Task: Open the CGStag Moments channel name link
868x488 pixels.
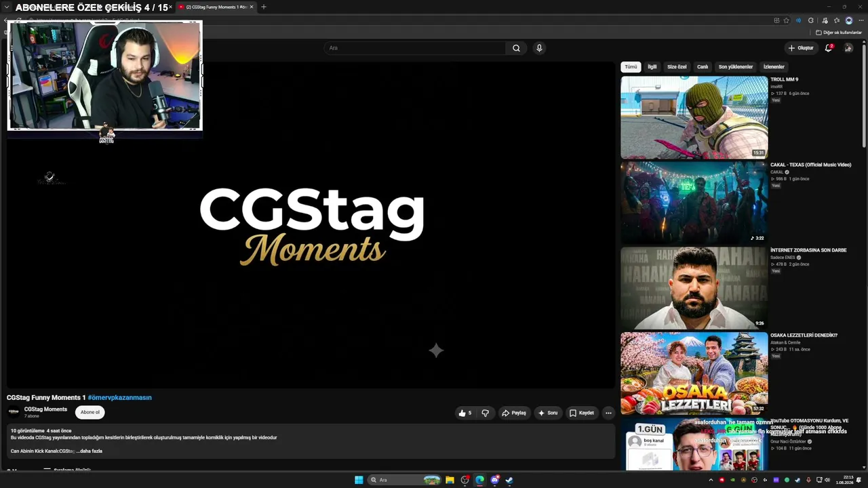Action: (x=45, y=409)
